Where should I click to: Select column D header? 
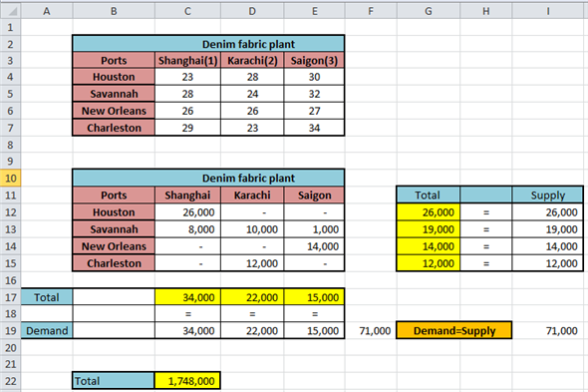click(x=252, y=11)
